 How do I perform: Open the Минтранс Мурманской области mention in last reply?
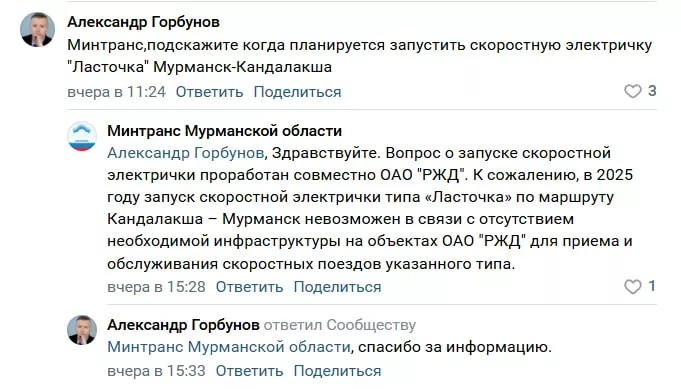point(229,347)
